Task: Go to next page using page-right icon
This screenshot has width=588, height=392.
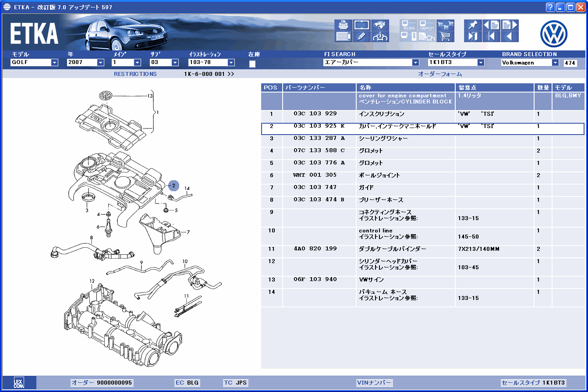Action: tap(510, 25)
